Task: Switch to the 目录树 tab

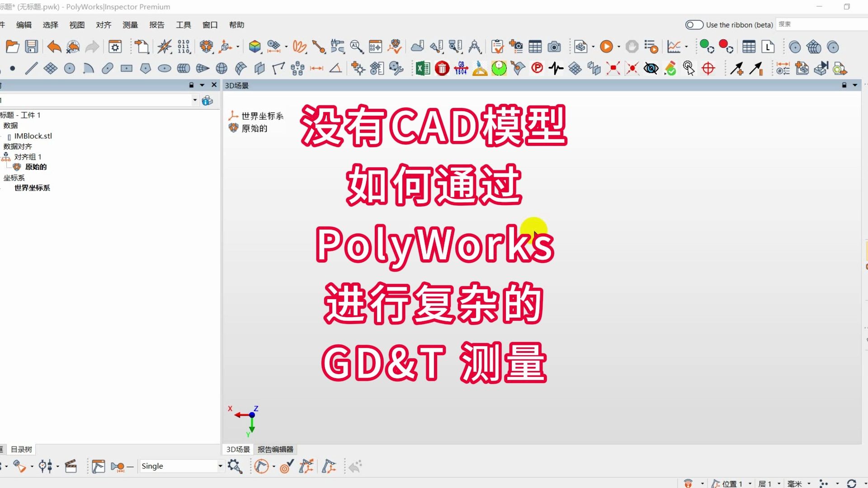Action: click(x=21, y=449)
